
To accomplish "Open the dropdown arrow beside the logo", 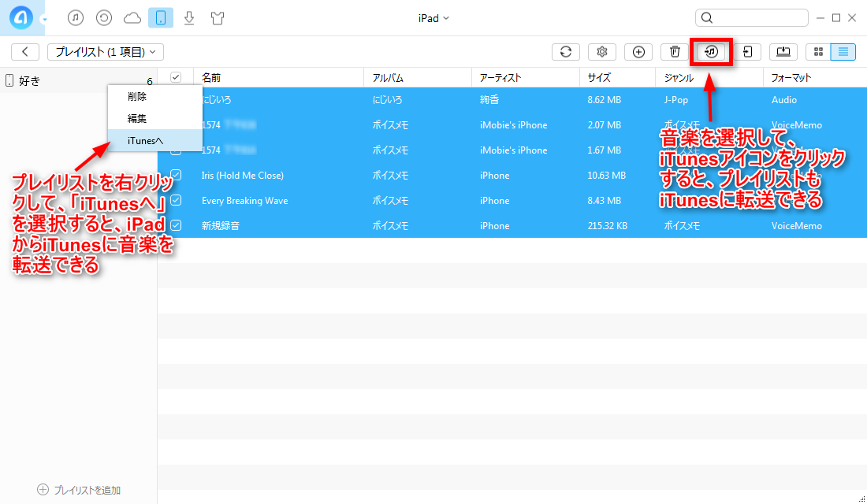I will pyautogui.click(x=44, y=20).
